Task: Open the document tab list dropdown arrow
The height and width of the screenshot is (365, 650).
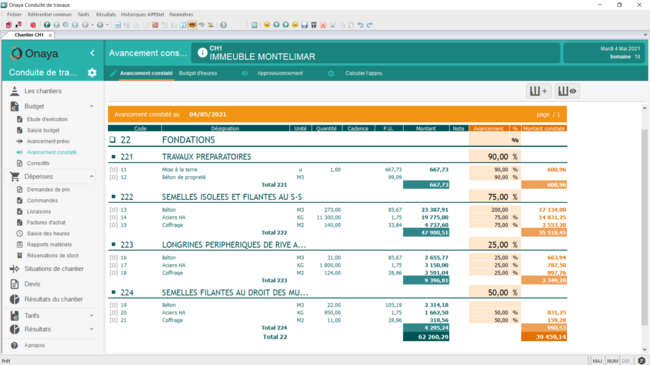Action: pyautogui.click(x=645, y=35)
